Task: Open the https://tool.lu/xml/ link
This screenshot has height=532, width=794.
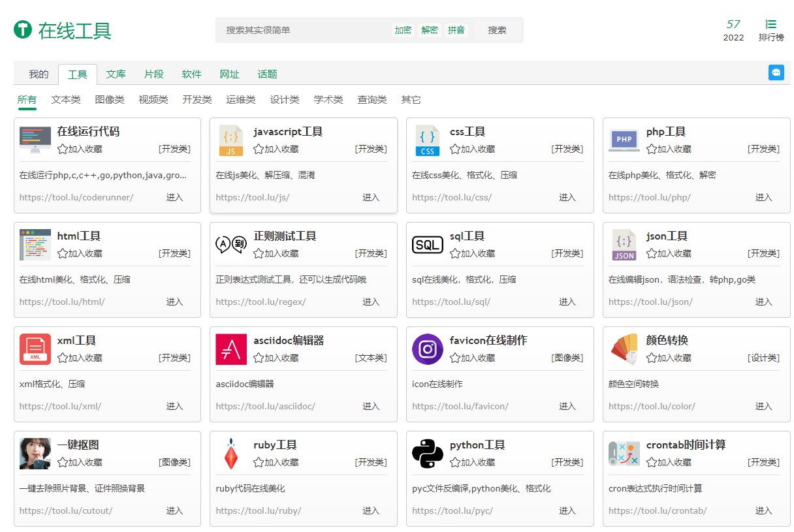Action: 60,406
